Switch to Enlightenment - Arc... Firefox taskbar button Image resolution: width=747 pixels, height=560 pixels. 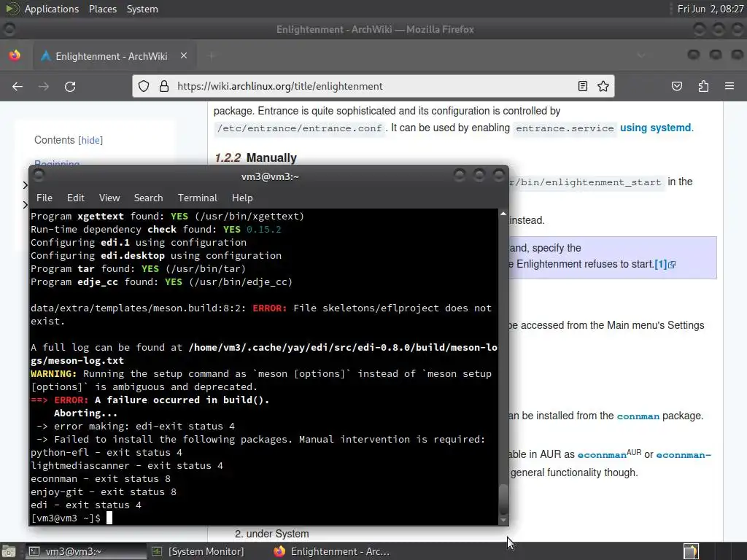(x=332, y=551)
